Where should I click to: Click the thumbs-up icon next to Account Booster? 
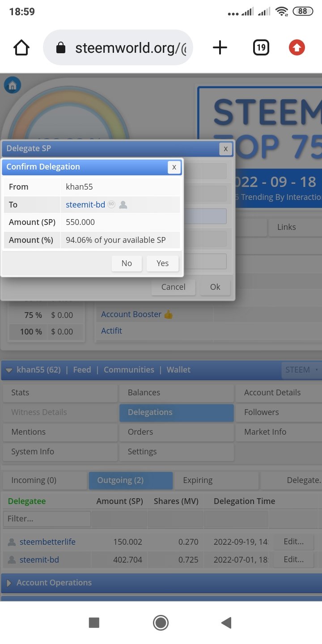[168, 315]
